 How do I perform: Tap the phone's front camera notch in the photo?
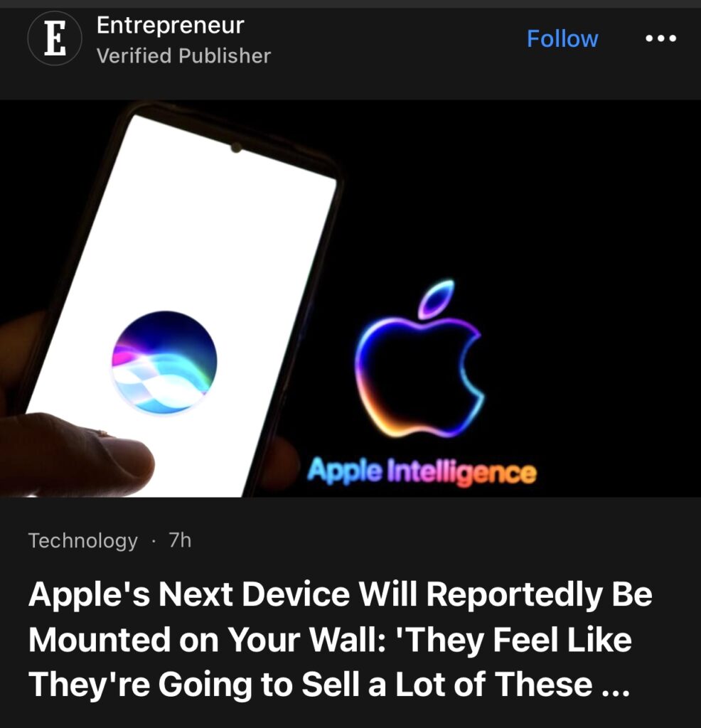236,148
